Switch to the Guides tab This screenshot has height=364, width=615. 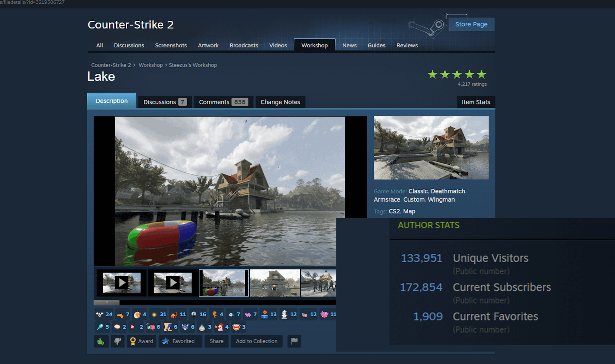tap(376, 45)
